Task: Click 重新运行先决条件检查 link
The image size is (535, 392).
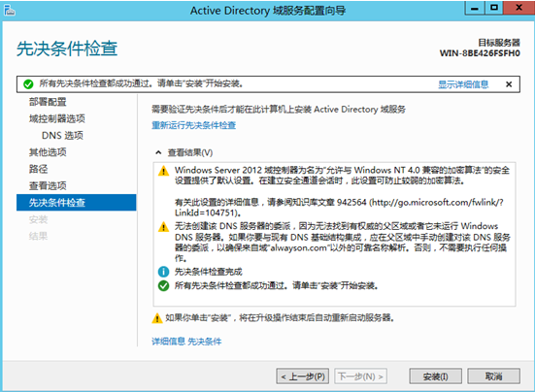Action: (x=193, y=125)
